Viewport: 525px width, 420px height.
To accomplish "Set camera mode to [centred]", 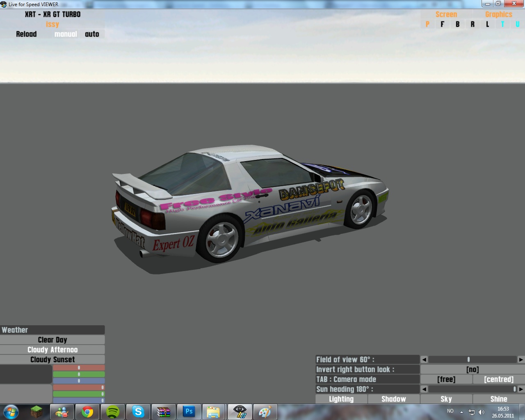I will click(x=499, y=379).
